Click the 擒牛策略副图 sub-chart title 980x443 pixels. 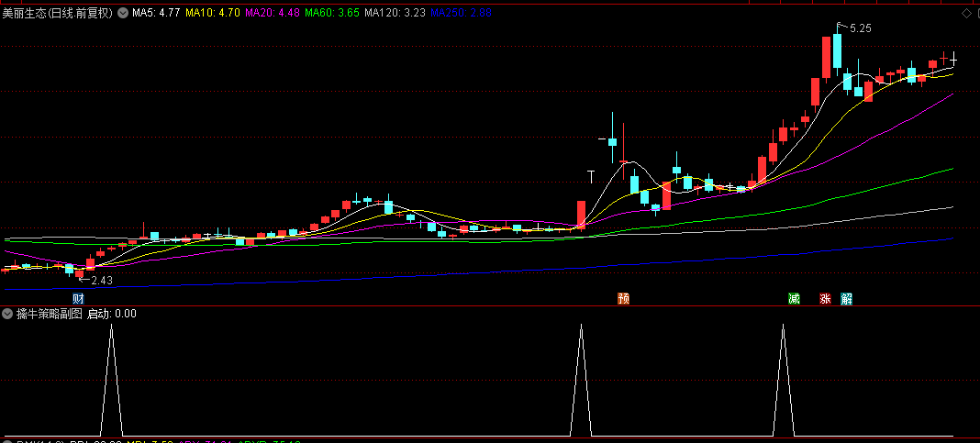pos(50,314)
